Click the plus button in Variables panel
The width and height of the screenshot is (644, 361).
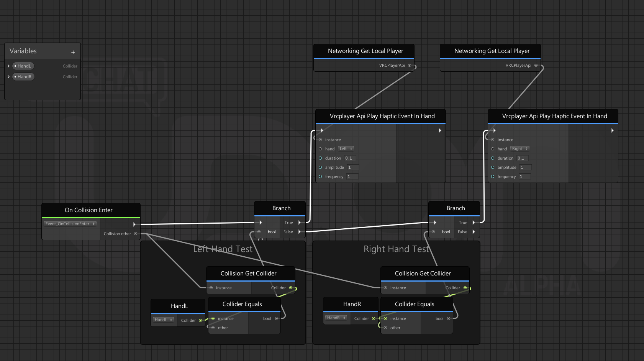(73, 52)
